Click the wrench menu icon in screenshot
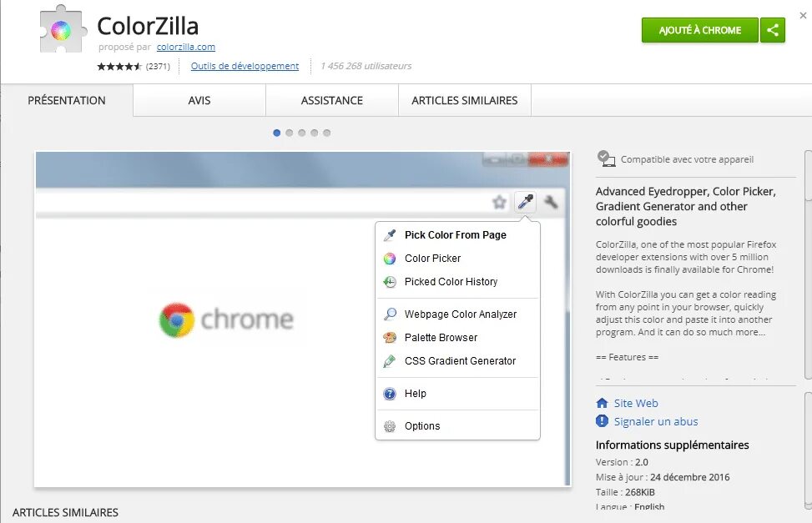The height and width of the screenshot is (523, 812). click(551, 202)
